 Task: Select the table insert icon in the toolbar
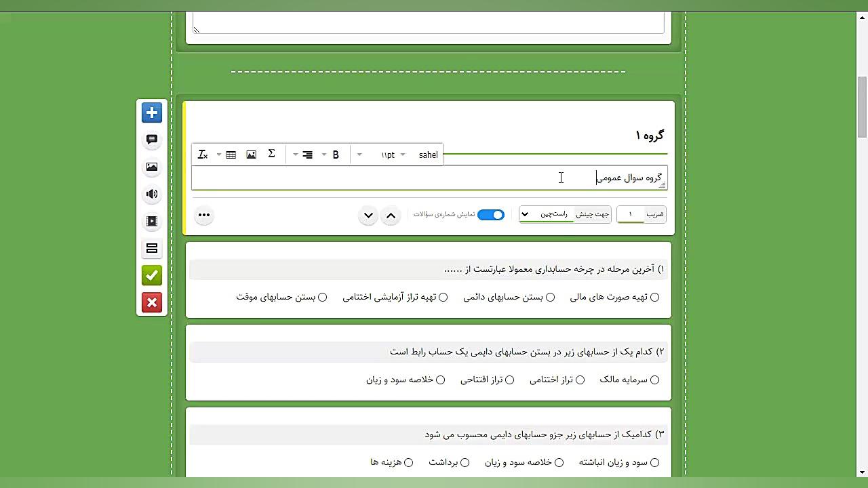pos(231,155)
